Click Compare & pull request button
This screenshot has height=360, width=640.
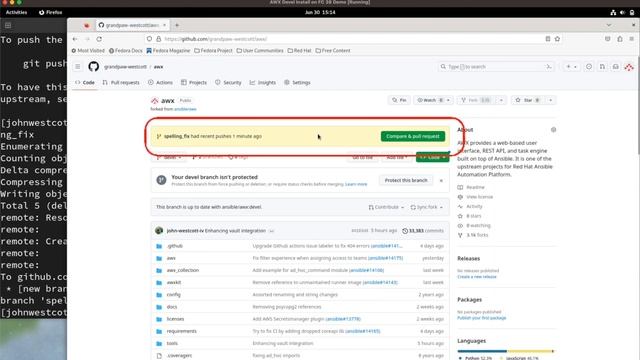point(413,136)
